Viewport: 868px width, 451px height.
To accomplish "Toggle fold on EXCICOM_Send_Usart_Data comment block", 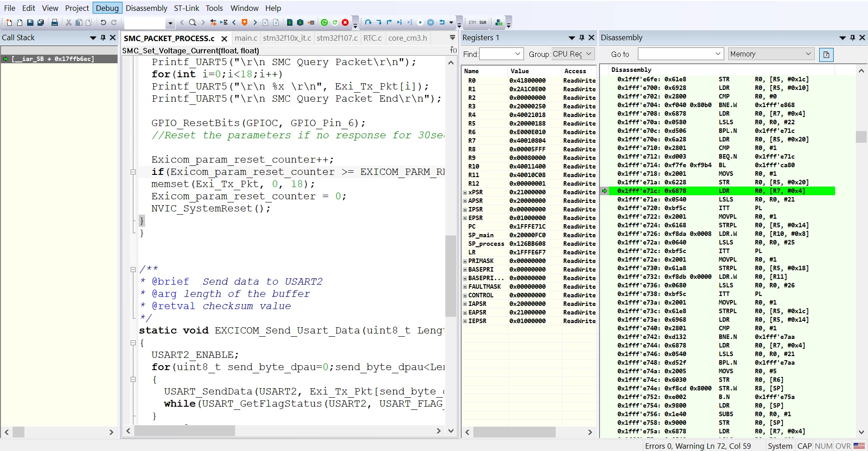I will (x=133, y=270).
